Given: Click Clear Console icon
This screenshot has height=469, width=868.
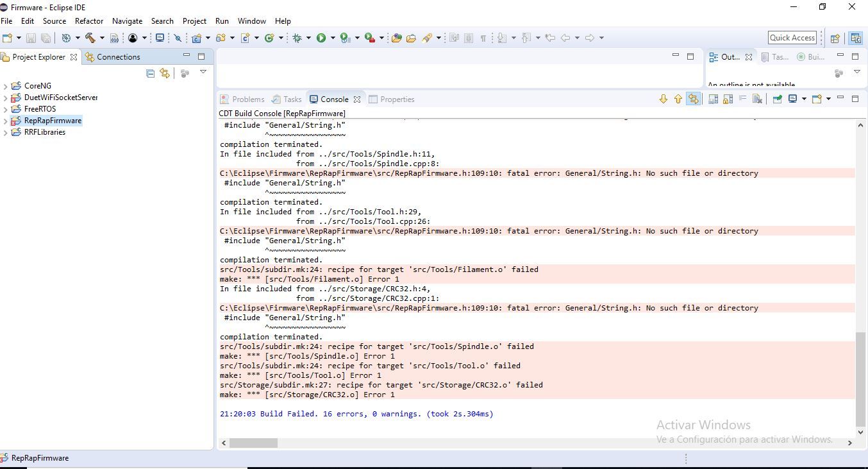Looking at the screenshot, I should coord(757,99).
